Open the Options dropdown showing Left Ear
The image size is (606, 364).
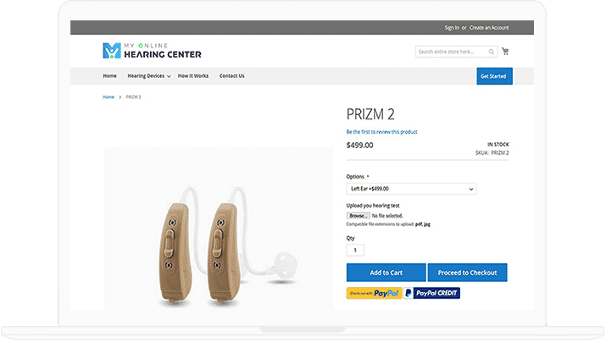pyautogui.click(x=411, y=189)
